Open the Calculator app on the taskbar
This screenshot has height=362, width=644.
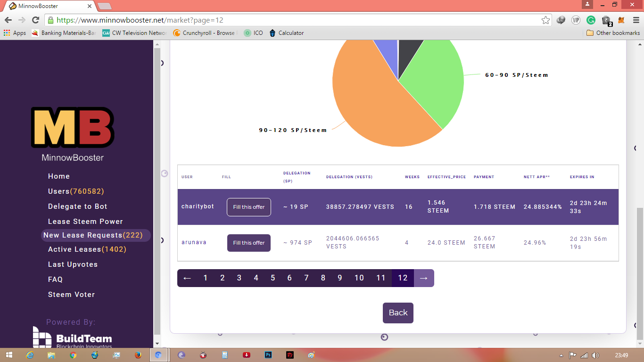225,355
